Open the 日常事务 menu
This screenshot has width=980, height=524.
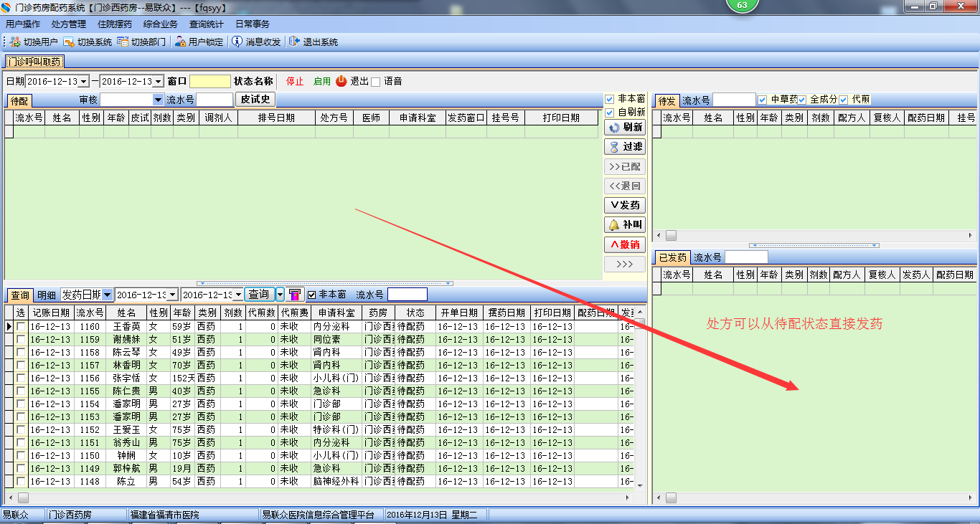click(x=253, y=24)
